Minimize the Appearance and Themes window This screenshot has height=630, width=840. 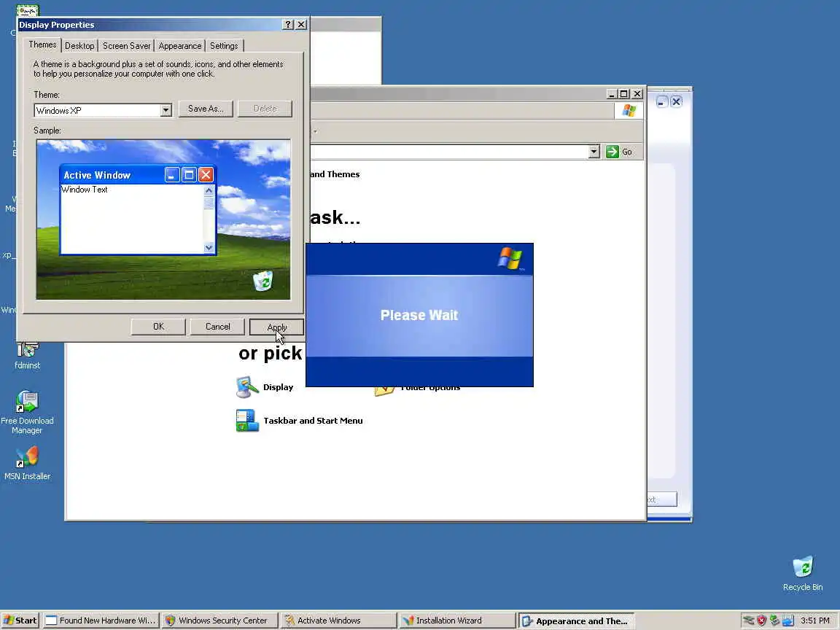(612, 94)
